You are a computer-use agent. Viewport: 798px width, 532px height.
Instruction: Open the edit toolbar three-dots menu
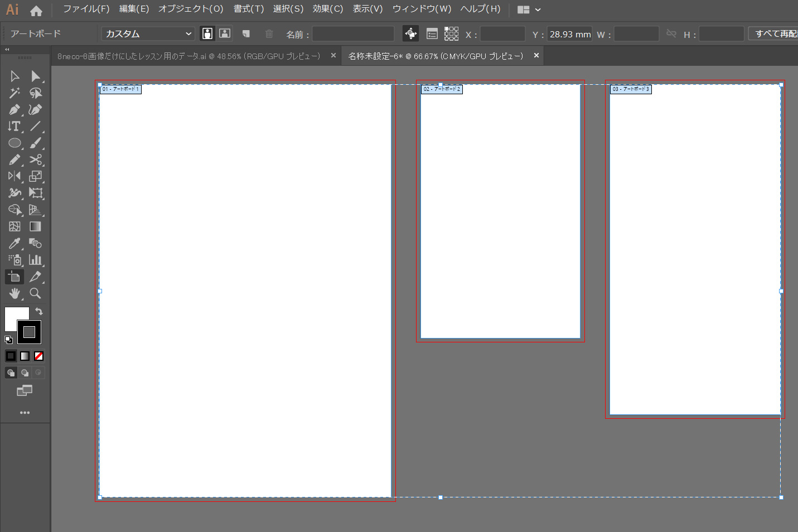coord(25,413)
